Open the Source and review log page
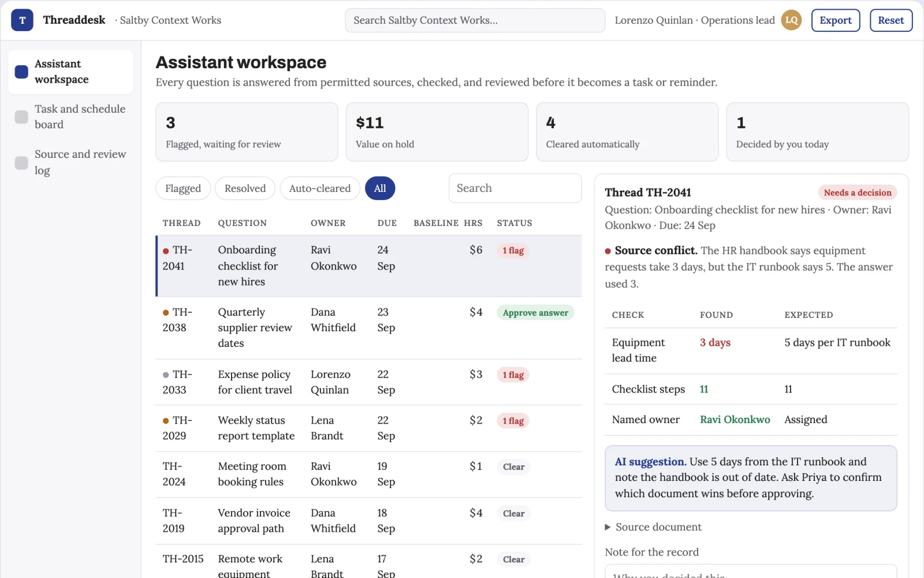The height and width of the screenshot is (578, 924). point(70,162)
